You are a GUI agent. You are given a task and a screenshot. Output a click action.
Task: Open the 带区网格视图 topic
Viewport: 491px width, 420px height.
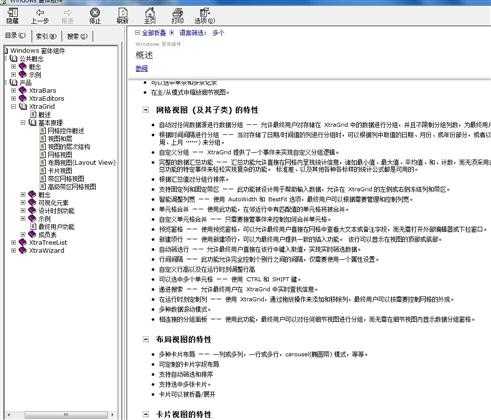[66, 178]
